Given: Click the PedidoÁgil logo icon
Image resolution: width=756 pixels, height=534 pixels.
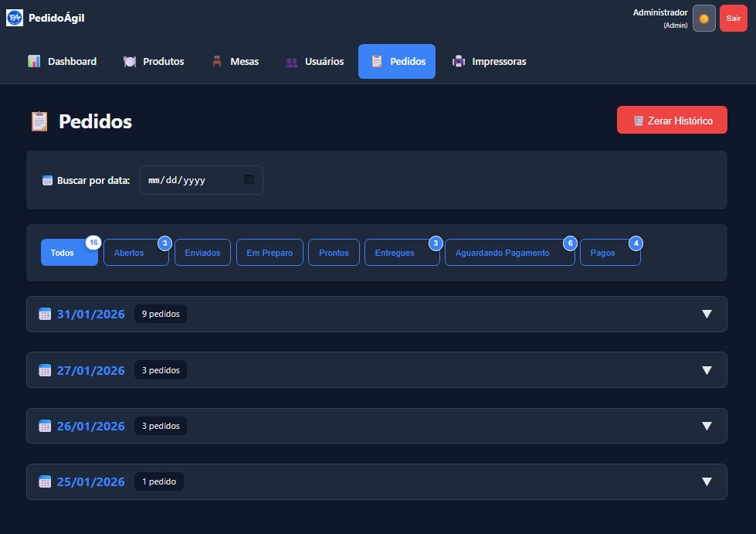Looking at the screenshot, I should pos(14,17).
